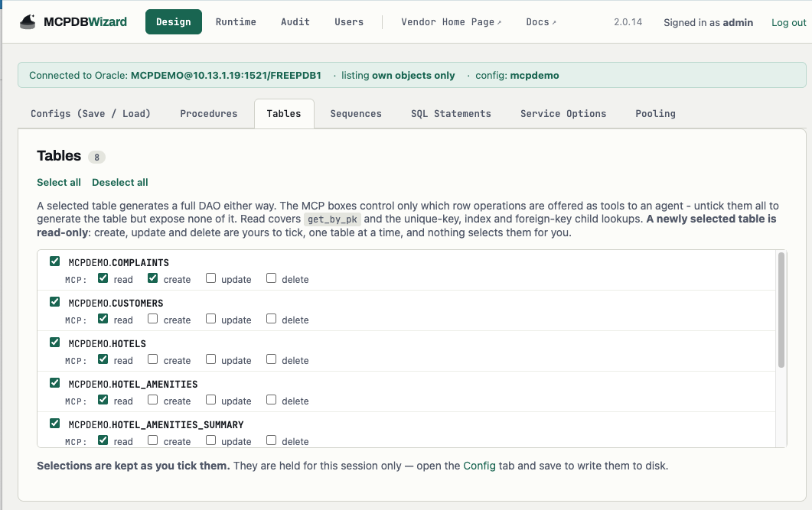The height and width of the screenshot is (510, 812).
Task: Enable delete for COMPLAINTS table
Action: [x=272, y=278]
